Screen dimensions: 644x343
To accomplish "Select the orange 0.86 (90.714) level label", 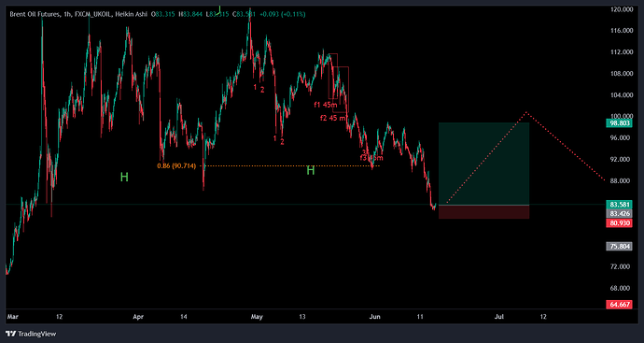I will click(x=176, y=166).
